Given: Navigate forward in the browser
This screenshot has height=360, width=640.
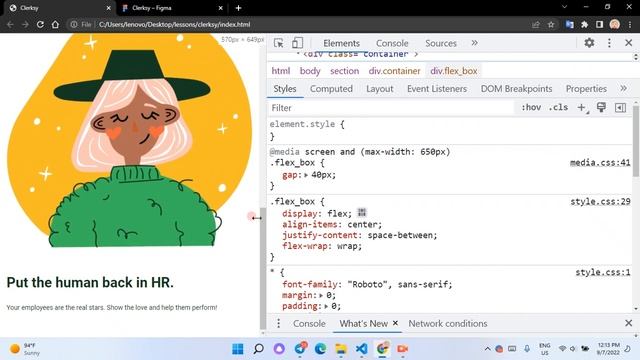Looking at the screenshot, I should tap(25, 24).
